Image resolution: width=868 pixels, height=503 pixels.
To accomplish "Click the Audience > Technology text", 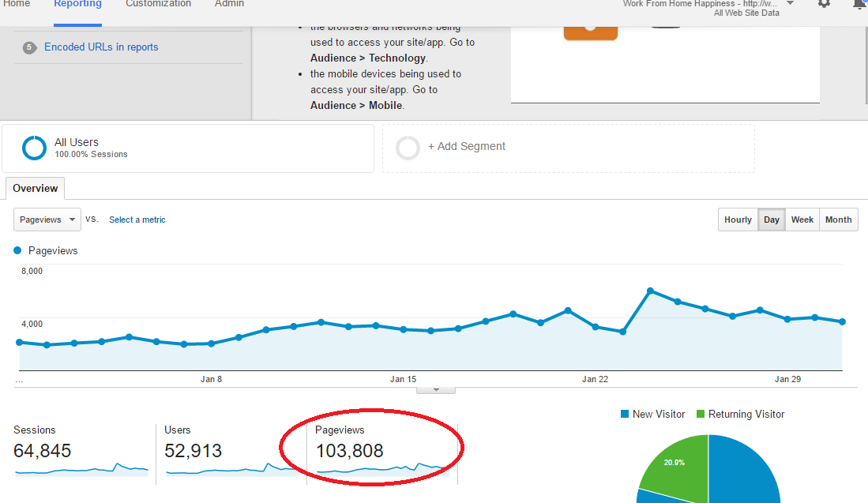I will [368, 58].
